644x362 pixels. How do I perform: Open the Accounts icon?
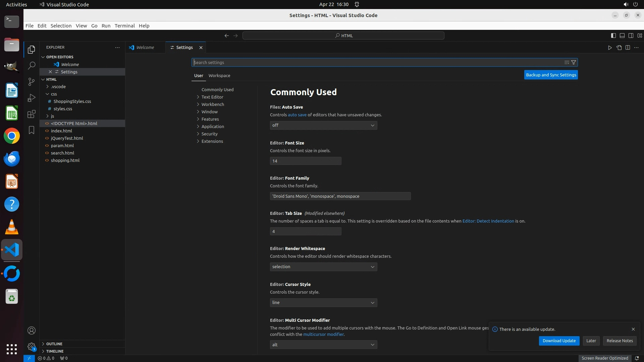[32, 330]
